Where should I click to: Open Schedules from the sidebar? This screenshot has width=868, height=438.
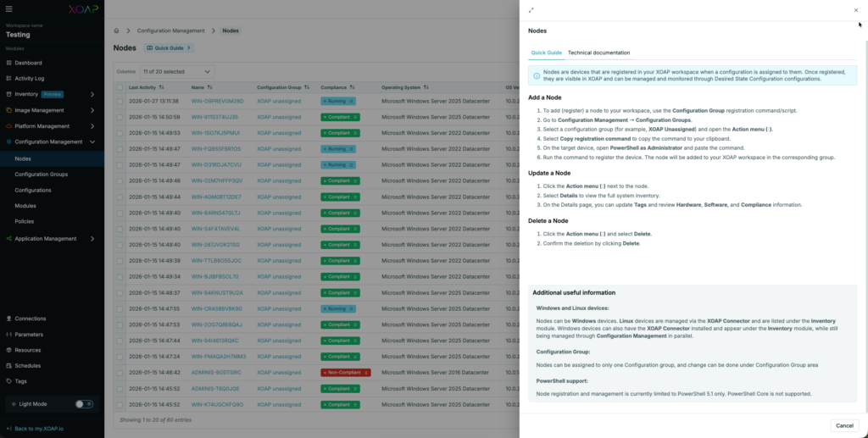click(x=27, y=365)
